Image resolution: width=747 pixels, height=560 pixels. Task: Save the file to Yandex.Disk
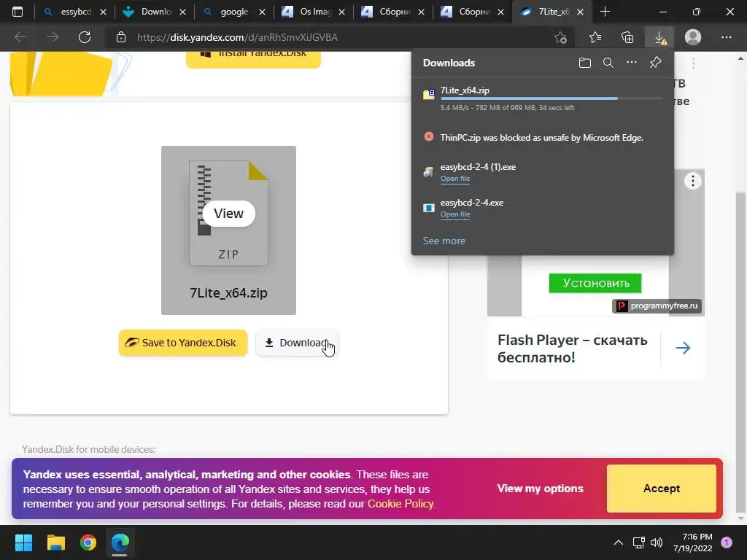(x=183, y=343)
